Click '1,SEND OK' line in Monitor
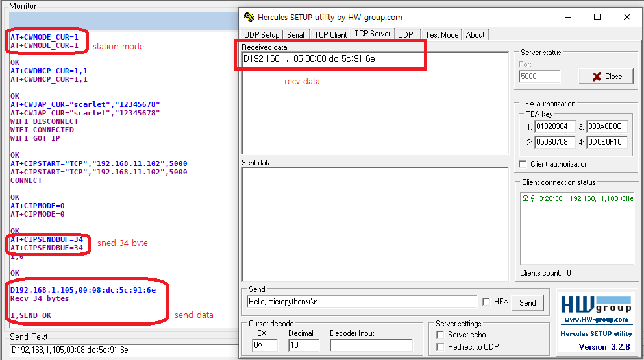 coord(31,315)
